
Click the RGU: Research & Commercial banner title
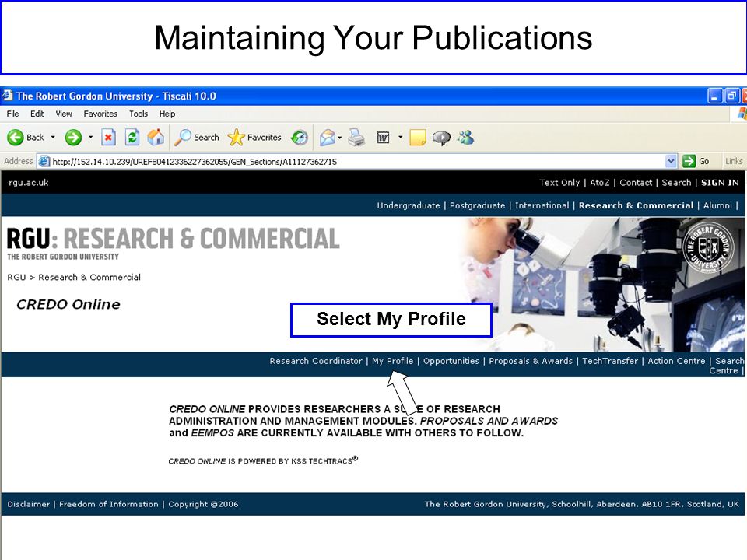174,239
